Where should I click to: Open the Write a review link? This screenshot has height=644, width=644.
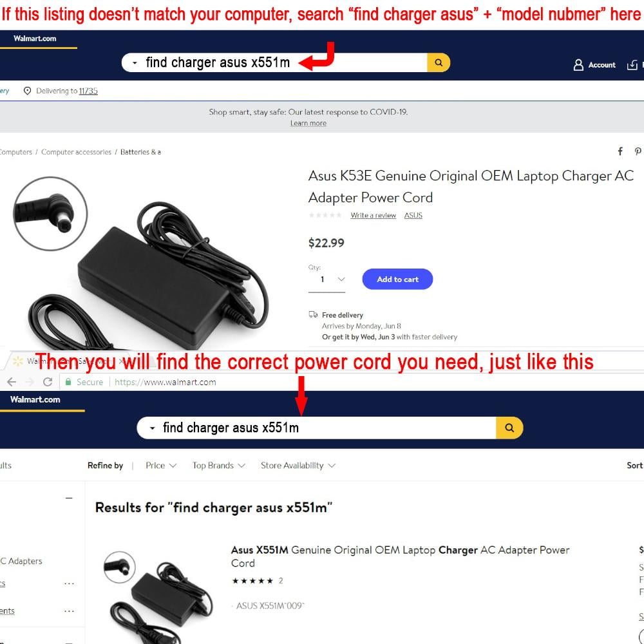pos(373,215)
